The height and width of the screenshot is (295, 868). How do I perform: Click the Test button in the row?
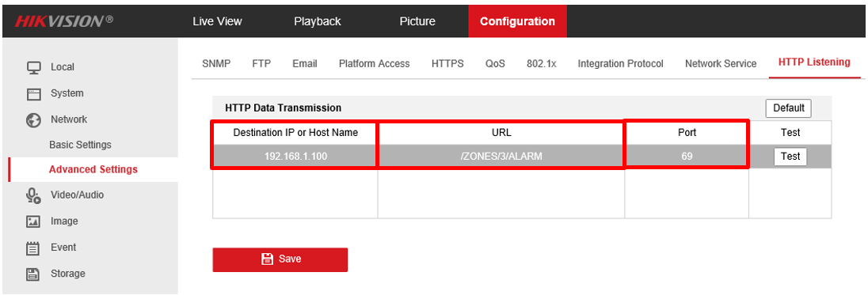point(790,157)
